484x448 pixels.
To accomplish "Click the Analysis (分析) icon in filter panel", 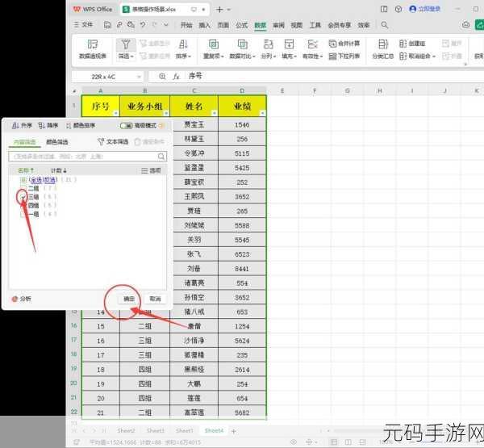I will pos(15,299).
